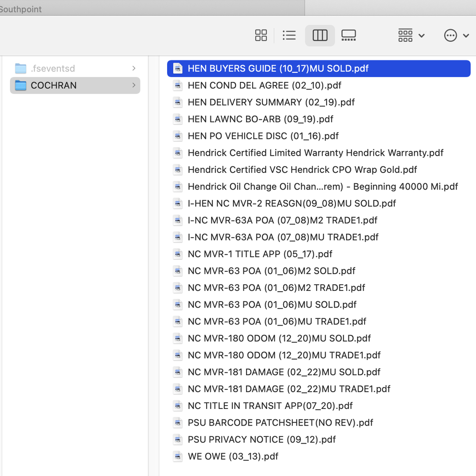The image size is (476, 476).
Task: Expand the .fseventsd folder chevron
Action: [x=134, y=68]
